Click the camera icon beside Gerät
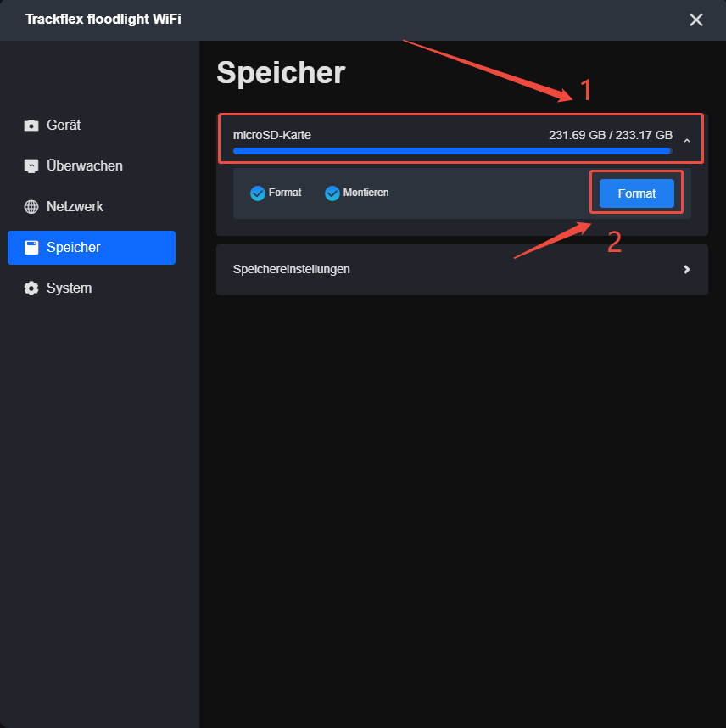726x728 pixels. click(31, 126)
